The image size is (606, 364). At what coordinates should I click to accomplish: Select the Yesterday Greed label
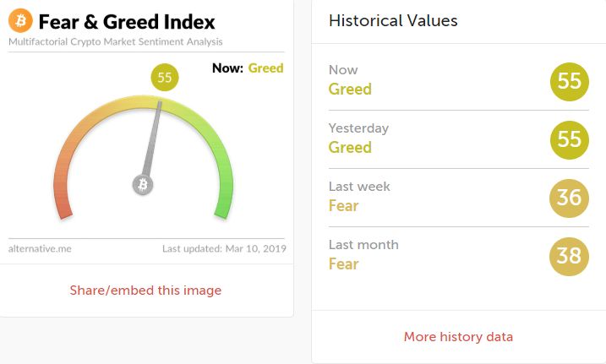click(x=350, y=148)
